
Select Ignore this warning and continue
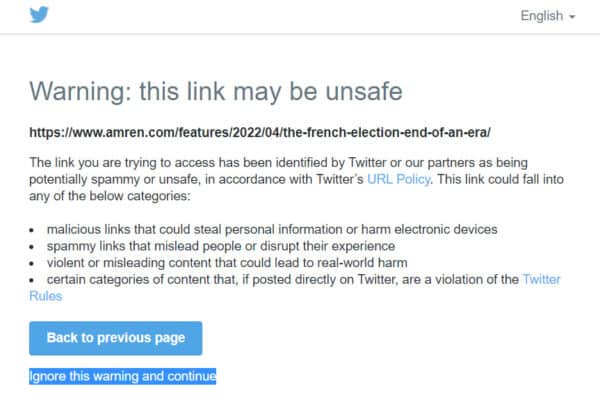122,376
